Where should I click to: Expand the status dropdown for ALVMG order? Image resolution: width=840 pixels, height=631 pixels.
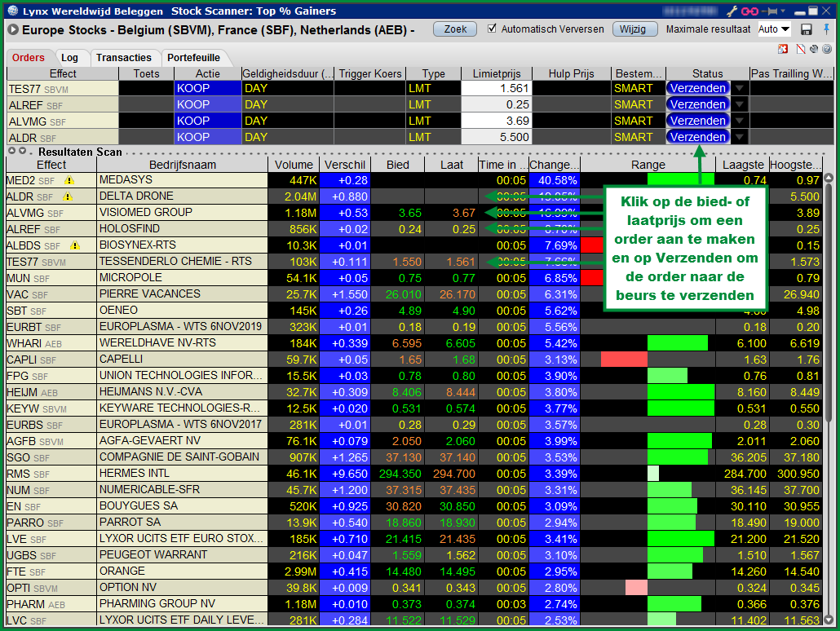740,121
